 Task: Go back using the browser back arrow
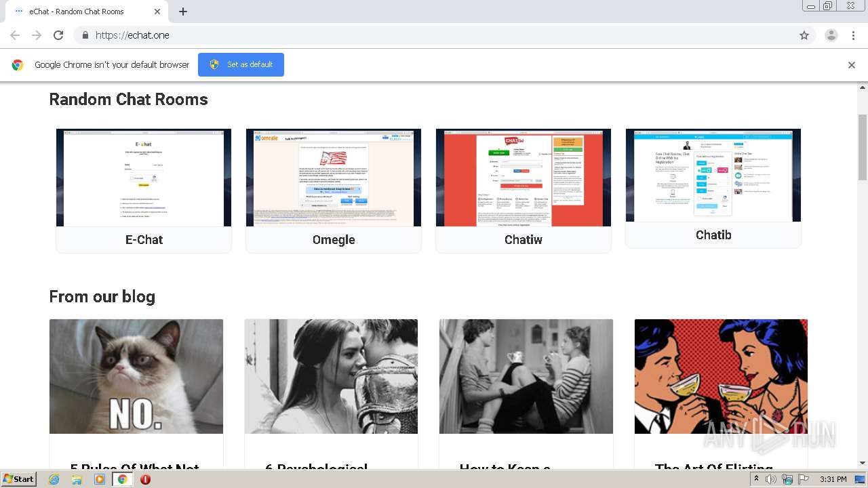click(15, 35)
